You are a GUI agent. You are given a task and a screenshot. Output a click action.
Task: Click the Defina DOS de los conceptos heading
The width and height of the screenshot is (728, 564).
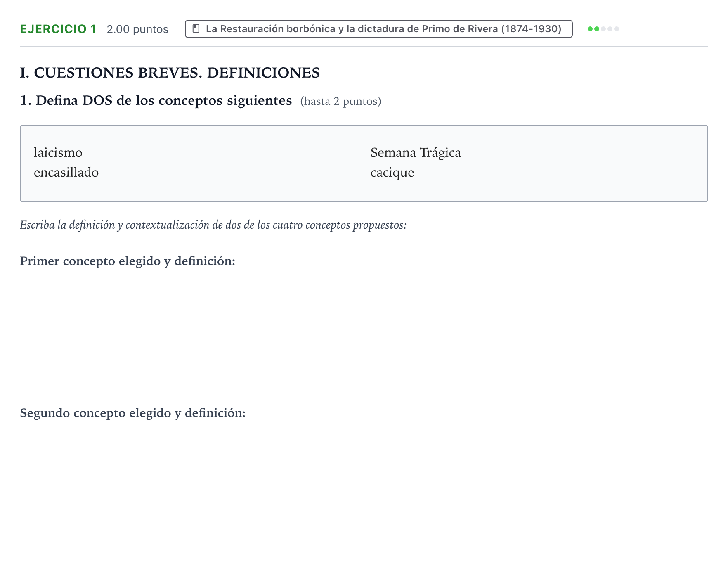click(156, 100)
